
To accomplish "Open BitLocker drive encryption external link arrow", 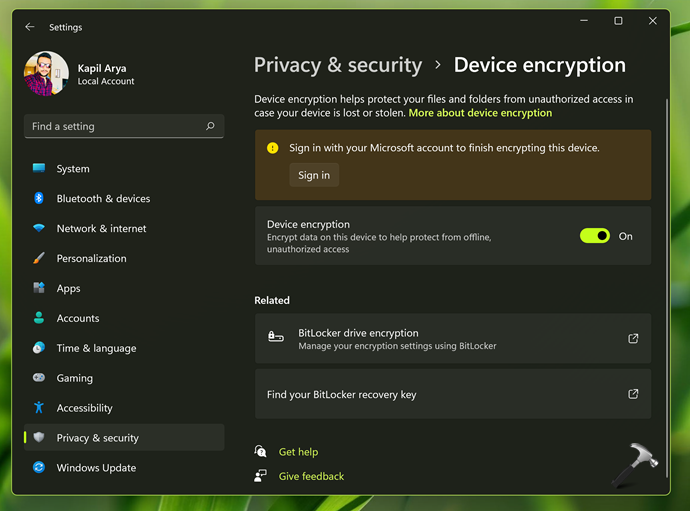I will [x=633, y=339].
